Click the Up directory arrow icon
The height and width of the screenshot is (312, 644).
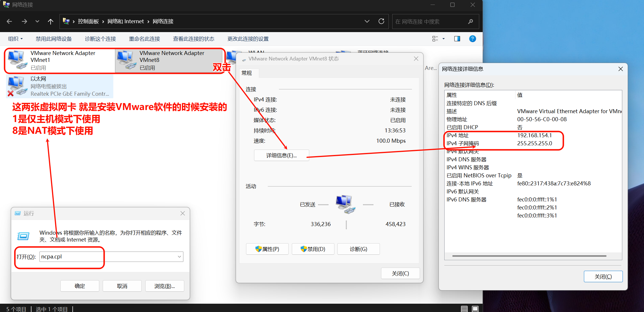tap(51, 21)
